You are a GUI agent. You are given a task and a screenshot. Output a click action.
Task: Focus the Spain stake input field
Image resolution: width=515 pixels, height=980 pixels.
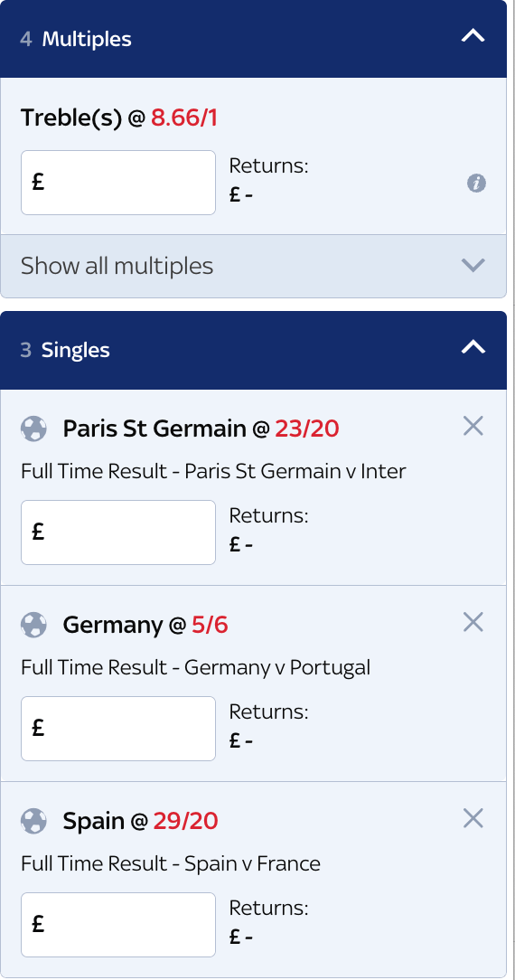point(118,925)
